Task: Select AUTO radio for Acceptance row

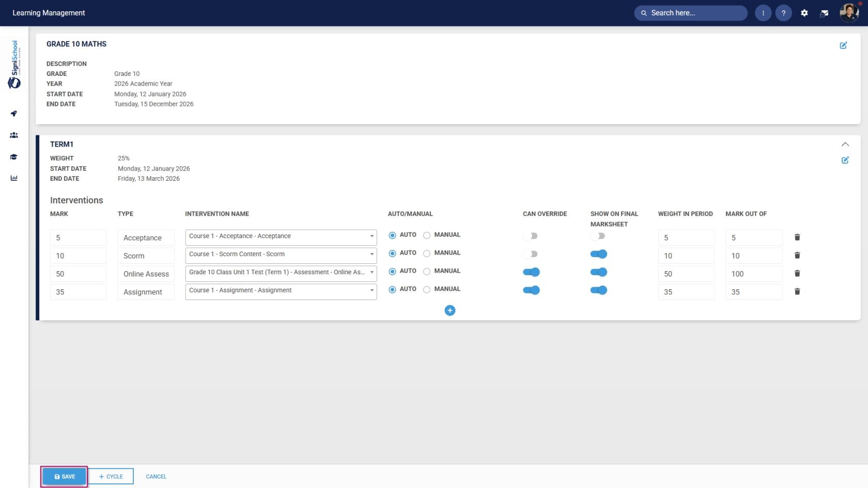Action: (392, 235)
